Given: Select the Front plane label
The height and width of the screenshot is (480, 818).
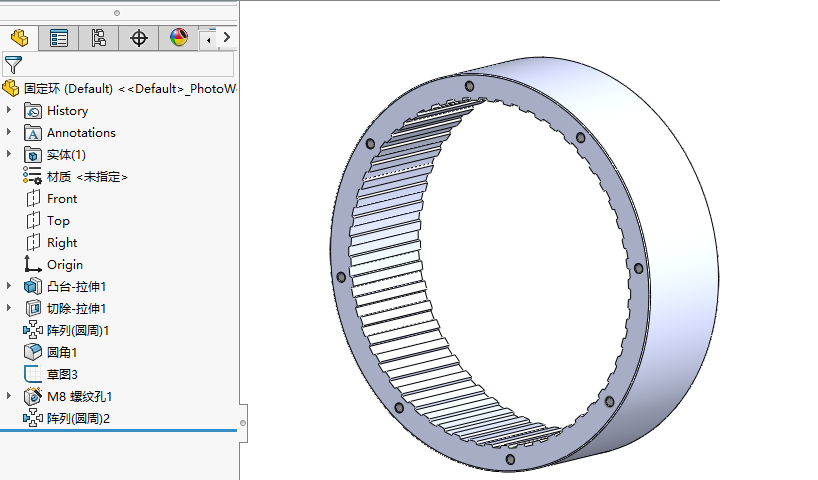Looking at the screenshot, I should tap(62, 199).
